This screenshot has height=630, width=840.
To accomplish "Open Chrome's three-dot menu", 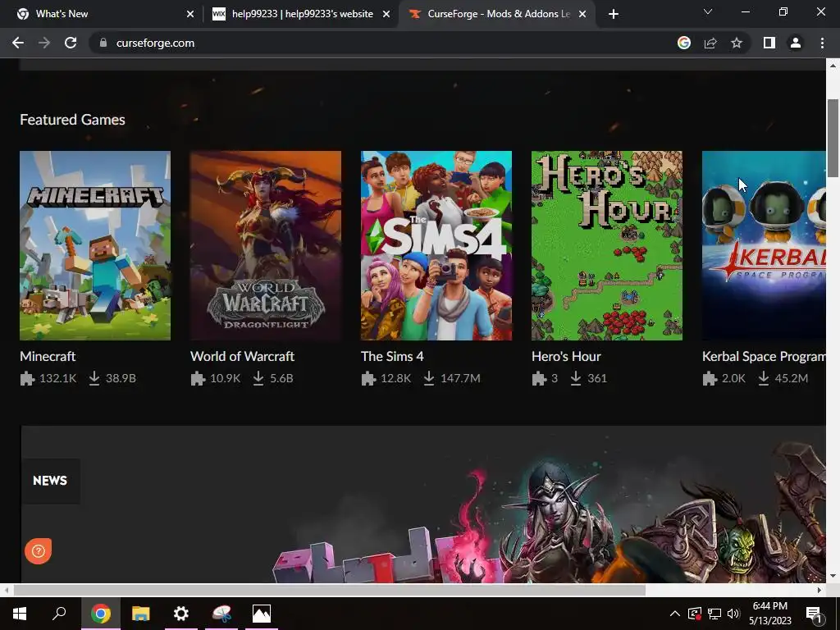I will (822, 43).
